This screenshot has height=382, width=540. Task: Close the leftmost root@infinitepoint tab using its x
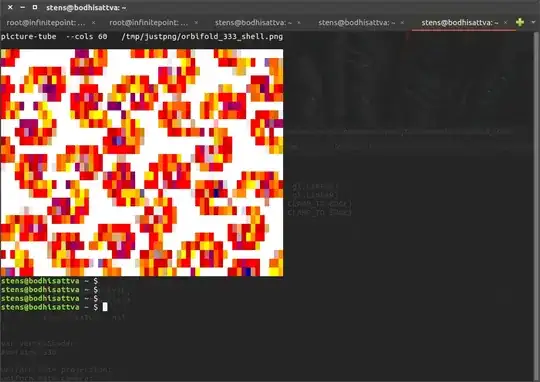pyautogui.click(x=93, y=23)
